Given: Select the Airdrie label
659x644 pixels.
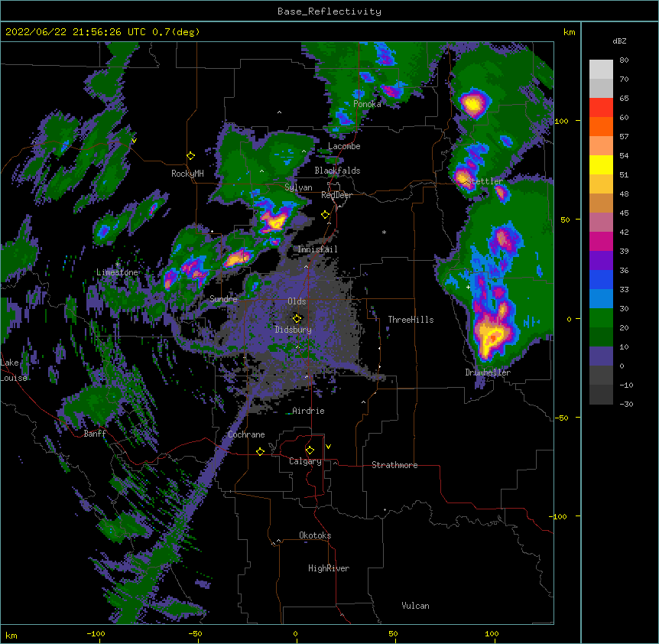Looking at the screenshot, I should 308,411.
